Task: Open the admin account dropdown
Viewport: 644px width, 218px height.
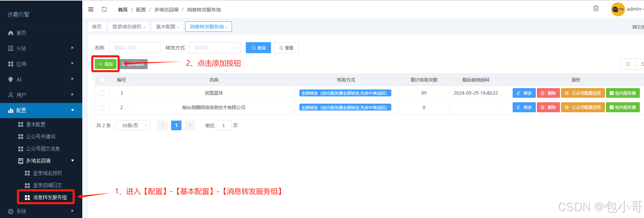Action: coord(635,9)
